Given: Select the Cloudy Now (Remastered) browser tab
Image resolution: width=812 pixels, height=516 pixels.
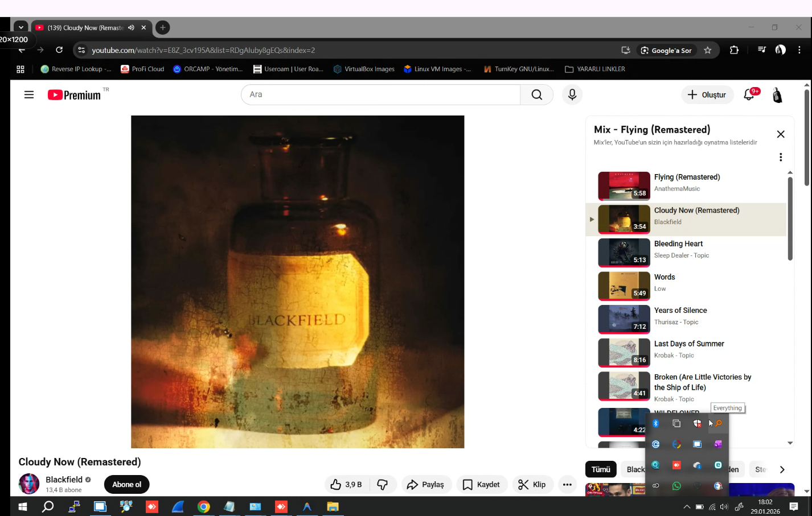Looking at the screenshot, I should (x=85, y=27).
